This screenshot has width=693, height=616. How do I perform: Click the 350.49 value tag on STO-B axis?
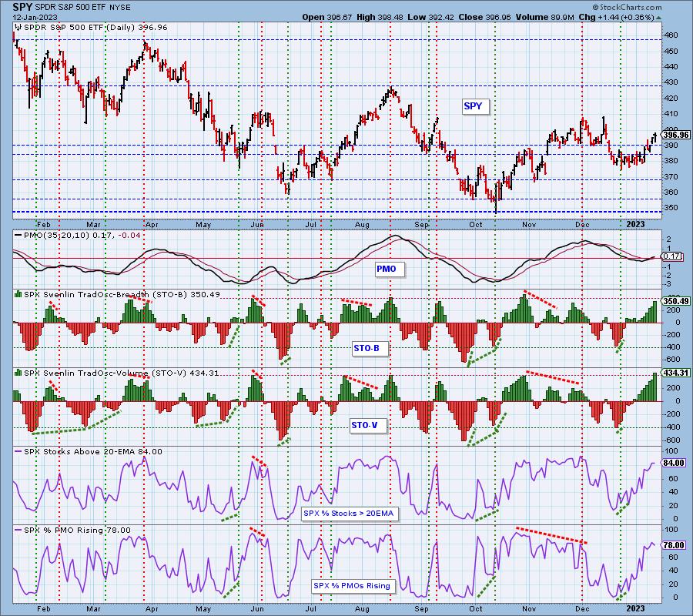coord(677,301)
